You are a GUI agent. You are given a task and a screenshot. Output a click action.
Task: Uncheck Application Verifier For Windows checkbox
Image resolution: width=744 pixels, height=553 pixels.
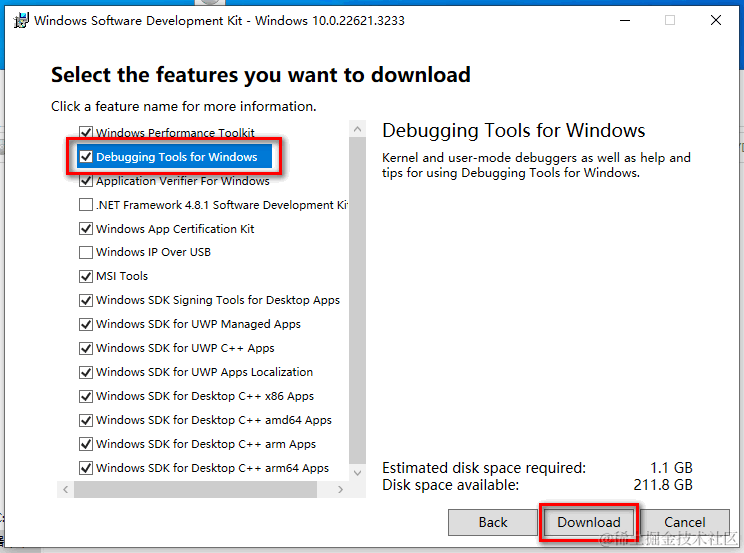[x=86, y=181]
